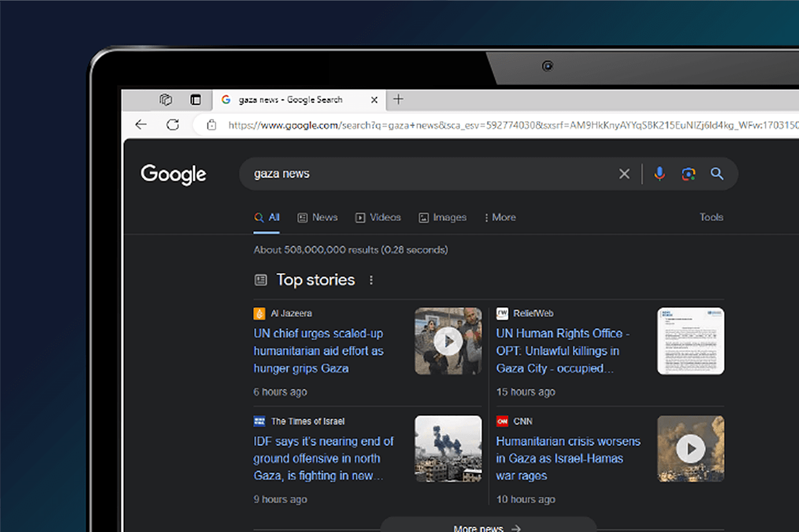Screen dimensions: 799x532
Task: Click the site lock icon in the address bar
Action: [x=212, y=125]
